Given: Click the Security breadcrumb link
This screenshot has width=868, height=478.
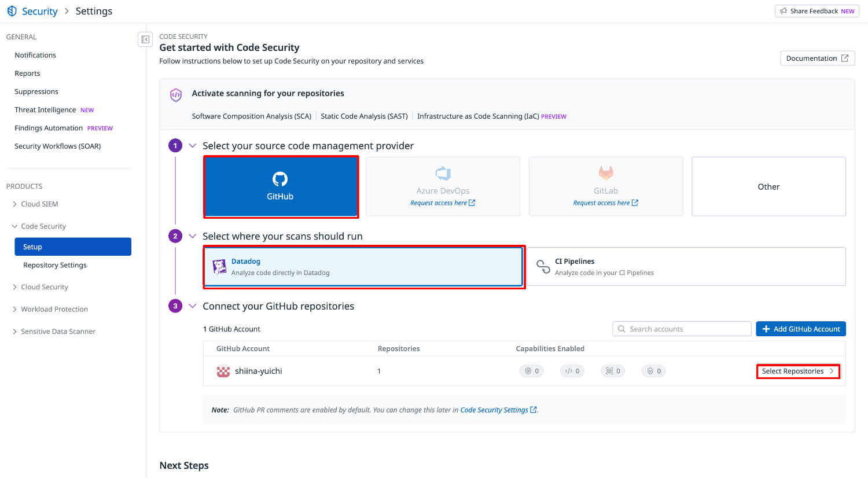Looking at the screenshot, I should (x=39, y=11).
